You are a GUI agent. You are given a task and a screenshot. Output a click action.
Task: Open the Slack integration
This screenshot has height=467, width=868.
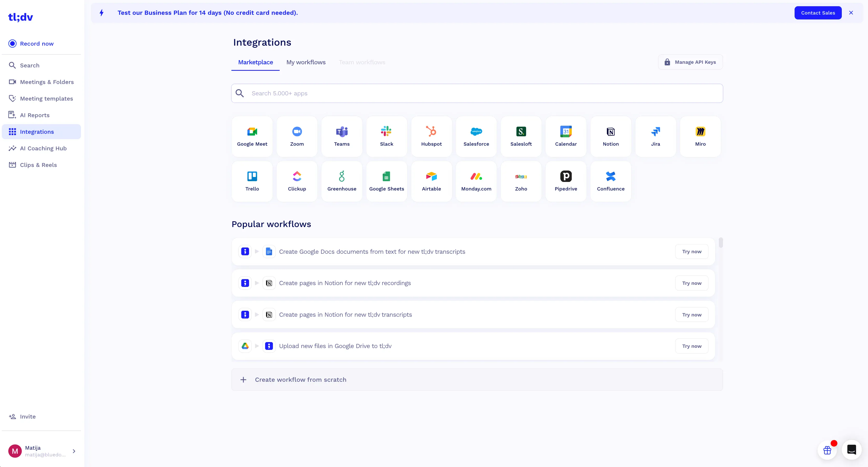point(387,136)
